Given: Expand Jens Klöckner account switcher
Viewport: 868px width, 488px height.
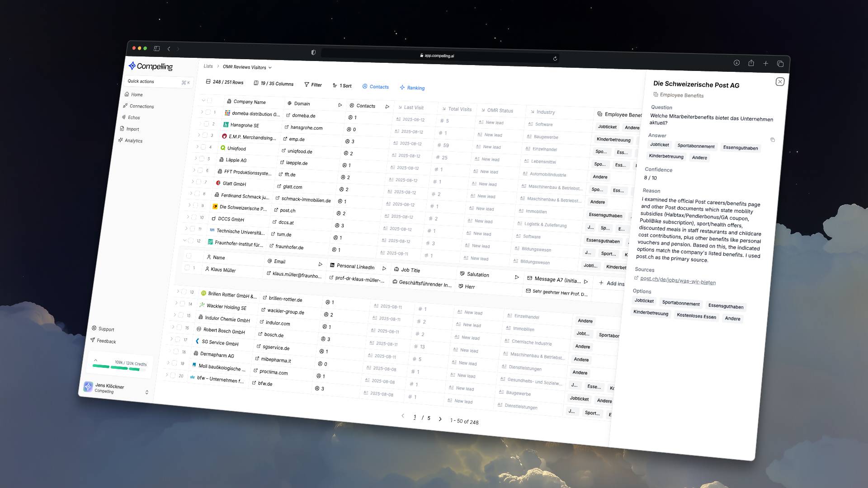Looking at the screenshot, I should 146,392.
